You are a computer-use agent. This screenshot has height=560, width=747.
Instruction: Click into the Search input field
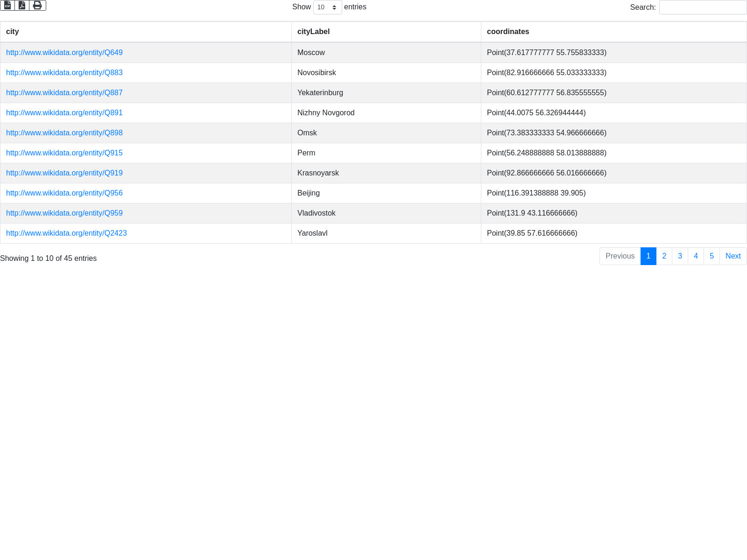click(703, 7)
